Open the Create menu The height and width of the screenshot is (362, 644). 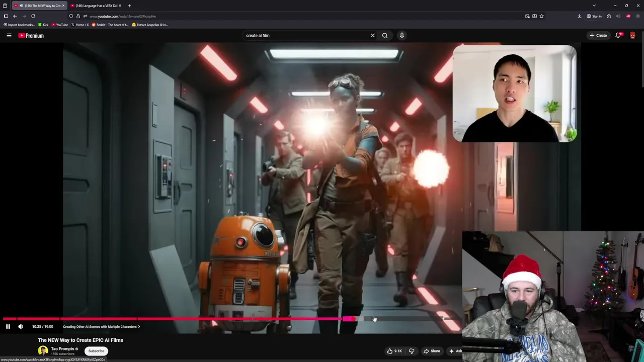pos(599,35)
